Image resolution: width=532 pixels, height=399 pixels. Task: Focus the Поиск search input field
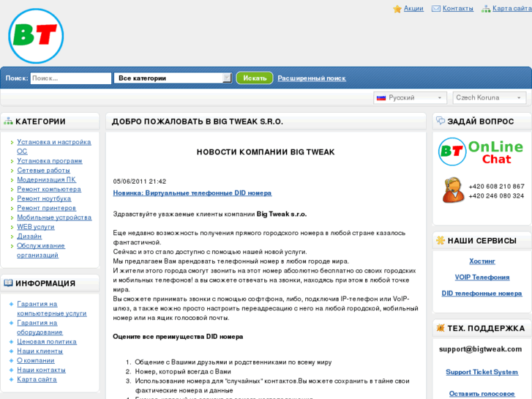[71, 78]
